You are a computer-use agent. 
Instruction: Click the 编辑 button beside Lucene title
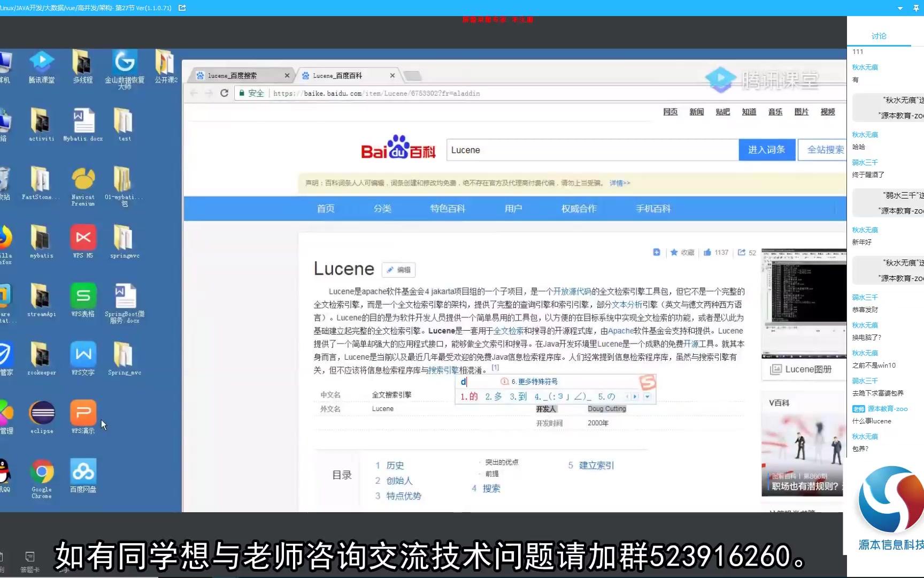(398, 270)
